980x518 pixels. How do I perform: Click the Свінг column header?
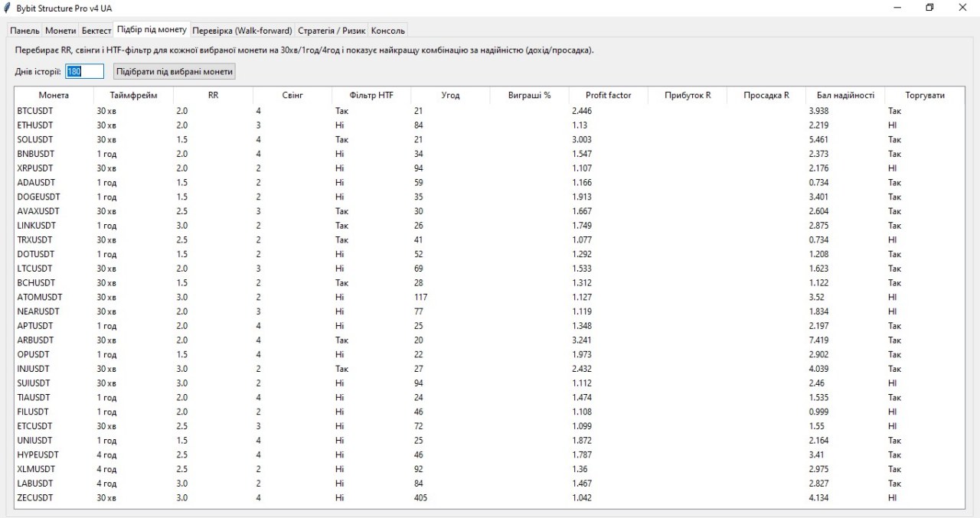pos(292,96)
